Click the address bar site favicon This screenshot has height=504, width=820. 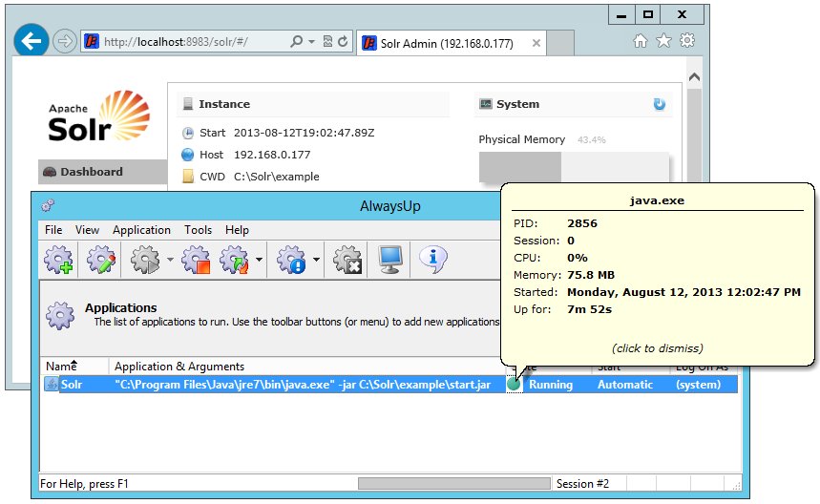(92, 41)
